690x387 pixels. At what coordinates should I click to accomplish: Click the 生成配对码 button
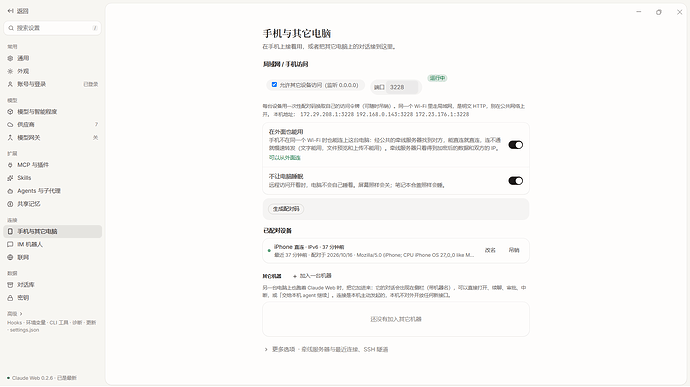286,209
